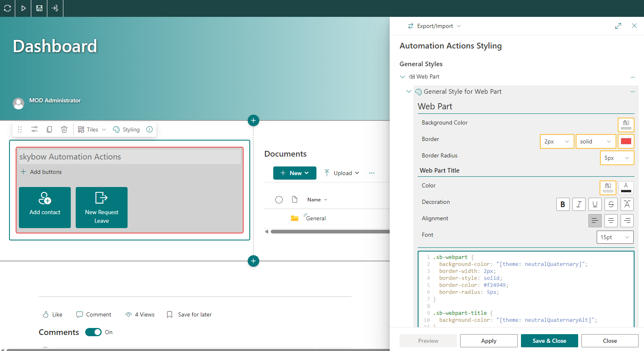Set alignment to left
Screen dimensions: 644x351
595,221
